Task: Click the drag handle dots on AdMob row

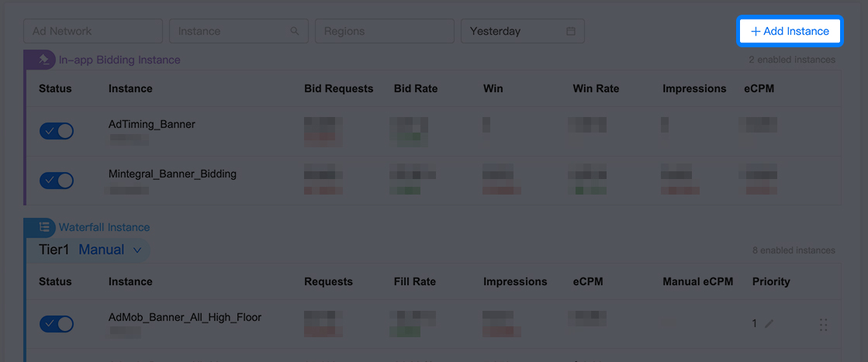Action: click(823, 324)
